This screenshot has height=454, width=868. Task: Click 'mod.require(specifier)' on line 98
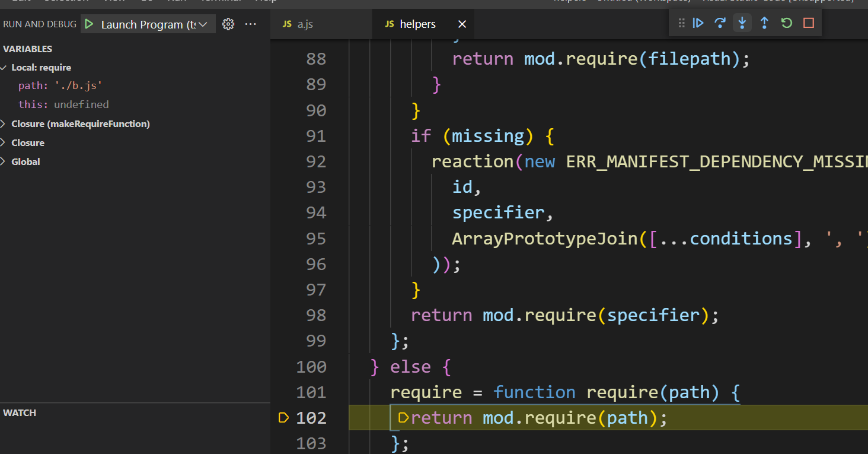click(596, 315)
